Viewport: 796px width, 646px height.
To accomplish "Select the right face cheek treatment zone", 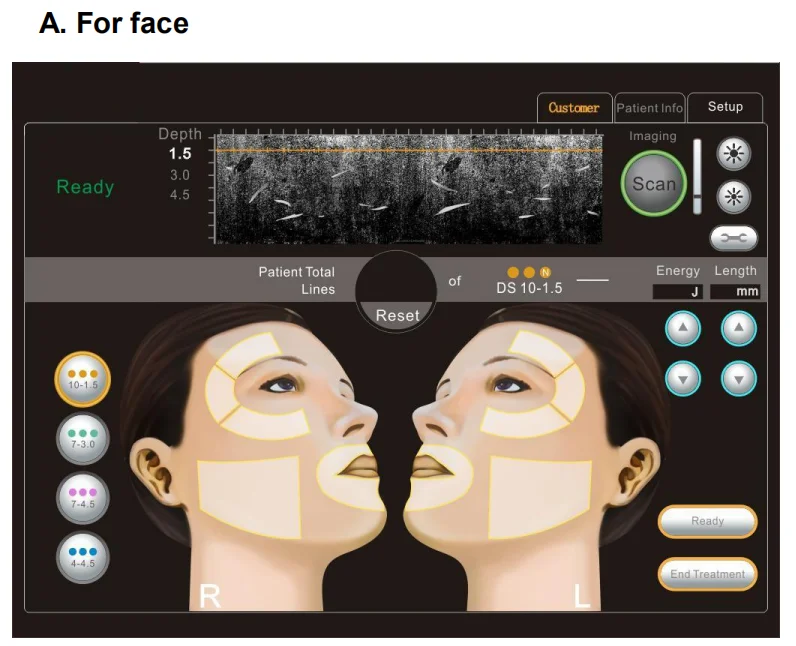I will [x=249, y=496].
